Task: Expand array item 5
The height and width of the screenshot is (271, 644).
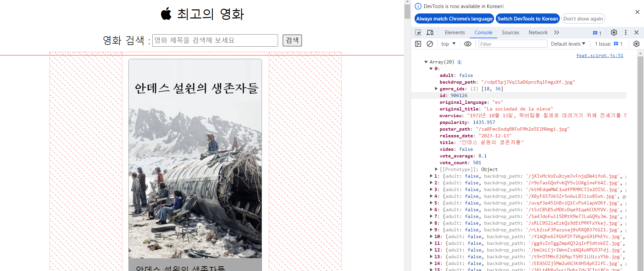Action: tap(431, 203)
